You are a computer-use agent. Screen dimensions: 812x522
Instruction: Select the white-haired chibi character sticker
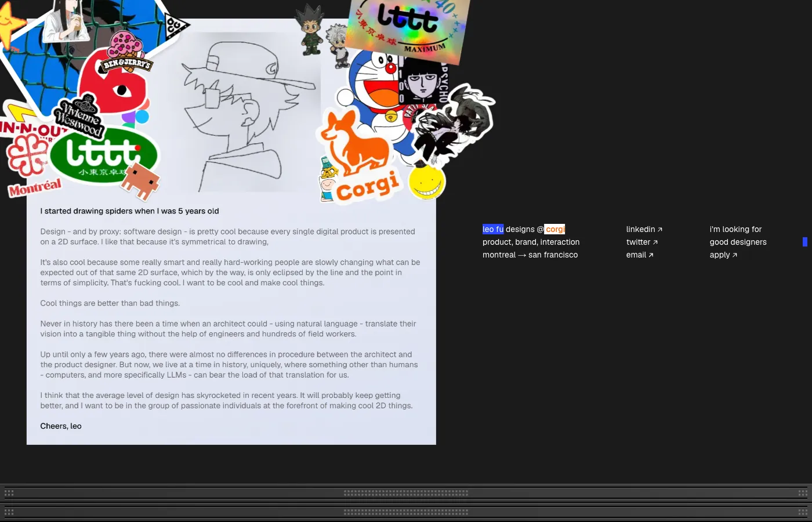pos(337,46)
